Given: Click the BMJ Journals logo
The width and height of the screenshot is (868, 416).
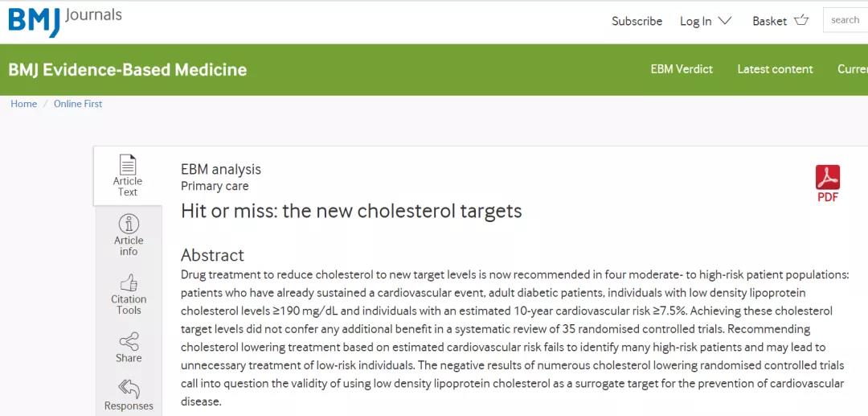Looking at the screenshot, I should tap(65, 20).
